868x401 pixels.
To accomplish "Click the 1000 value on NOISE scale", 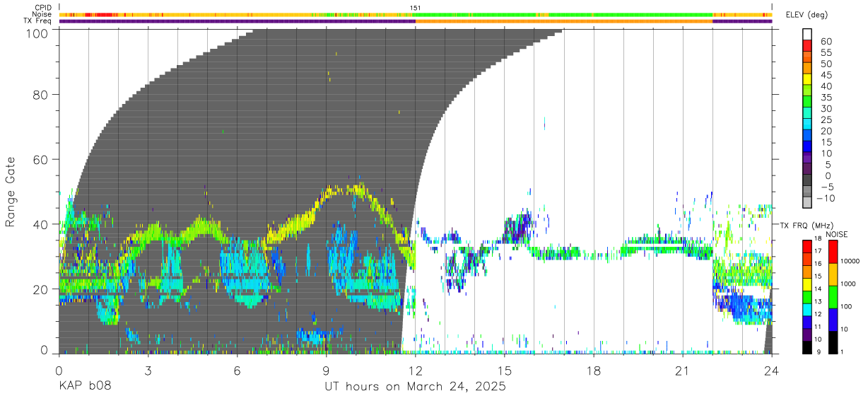I will tap(849, 284).
